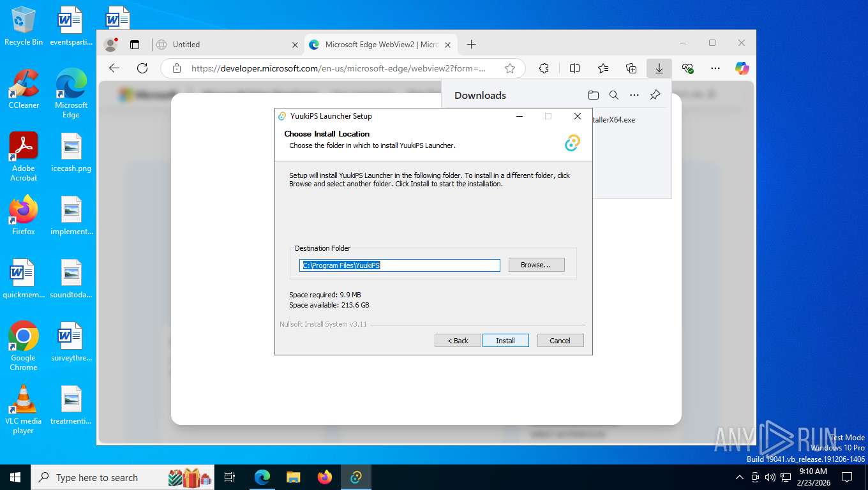
Task: Open a new tab in Edge
Action: (x=471, y=44)
